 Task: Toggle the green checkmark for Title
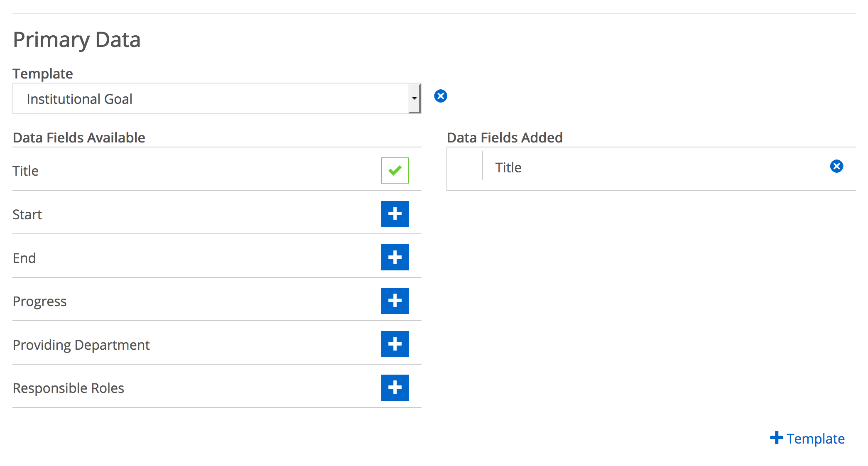tap(395, 170)
